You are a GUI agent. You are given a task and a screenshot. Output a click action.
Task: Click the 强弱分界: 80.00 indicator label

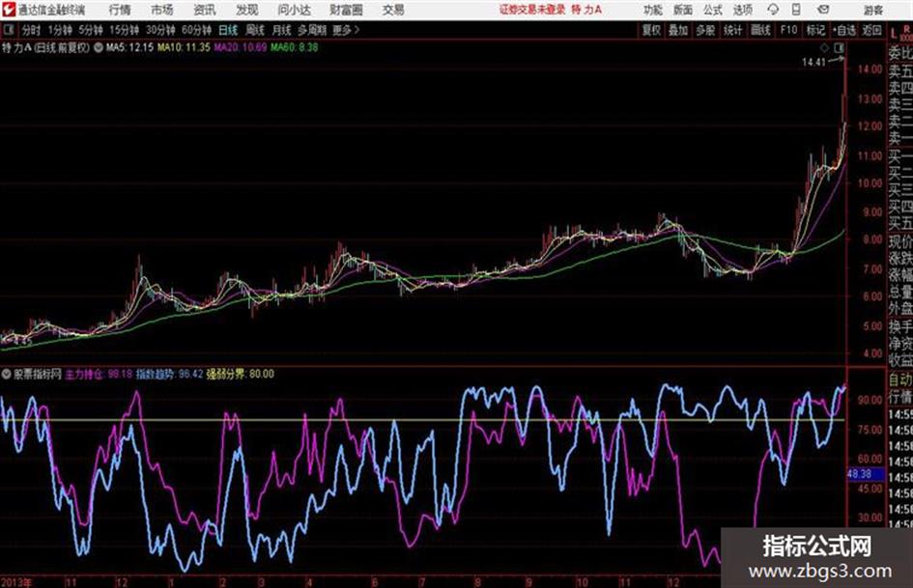tap(240, 374)
